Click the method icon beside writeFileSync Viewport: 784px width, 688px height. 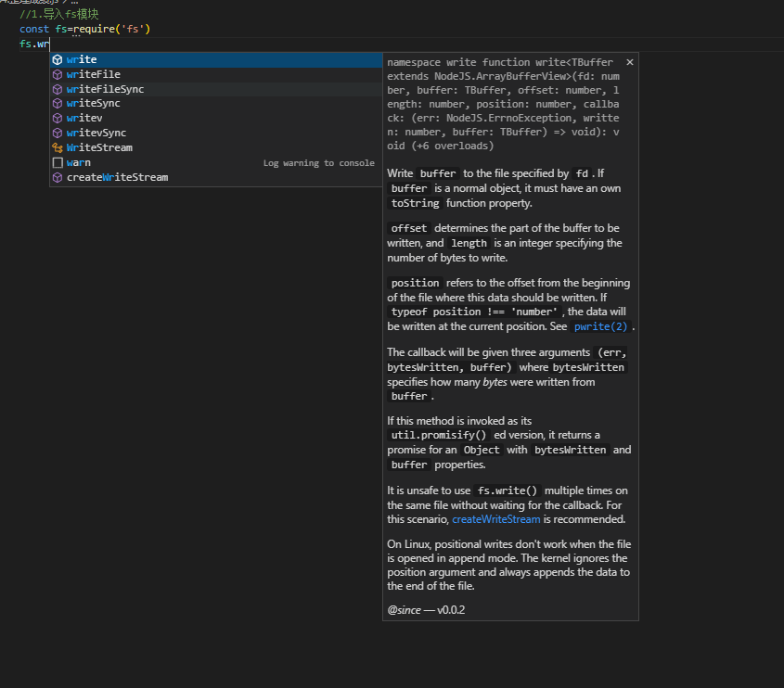click(x=58, y=89)
